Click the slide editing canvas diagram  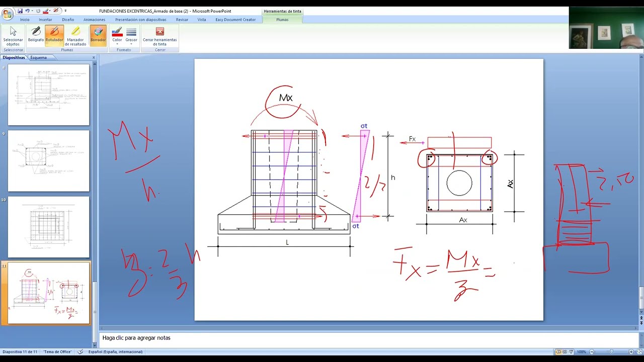369,190
